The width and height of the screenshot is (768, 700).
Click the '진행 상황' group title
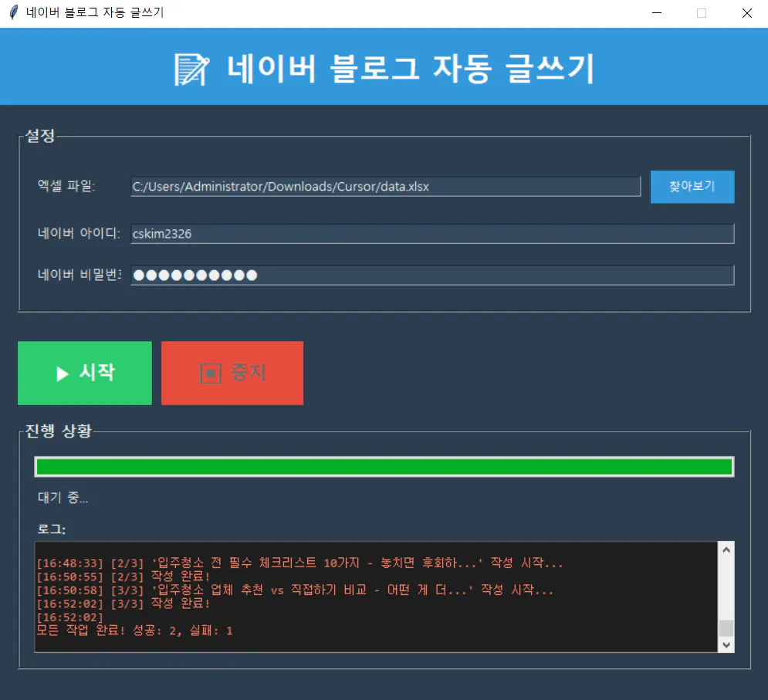pos(59,431)
